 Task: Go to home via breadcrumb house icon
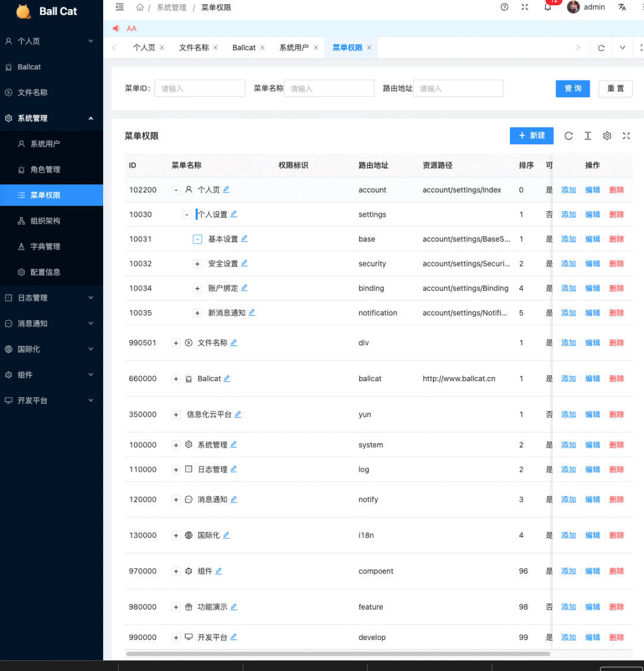click(140, 7)
